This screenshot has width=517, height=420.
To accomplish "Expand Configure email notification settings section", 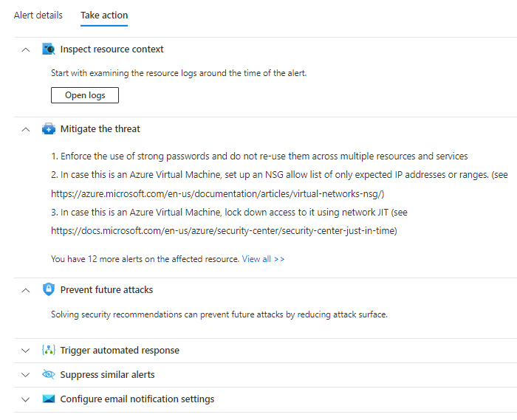I will point(26,399).
